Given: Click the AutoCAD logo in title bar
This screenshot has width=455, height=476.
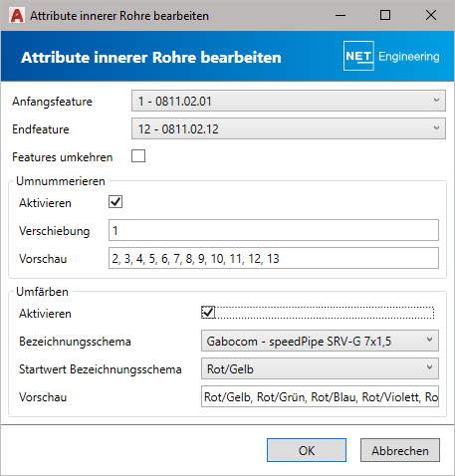Looking at the screenshot, I should click(17, 16).
